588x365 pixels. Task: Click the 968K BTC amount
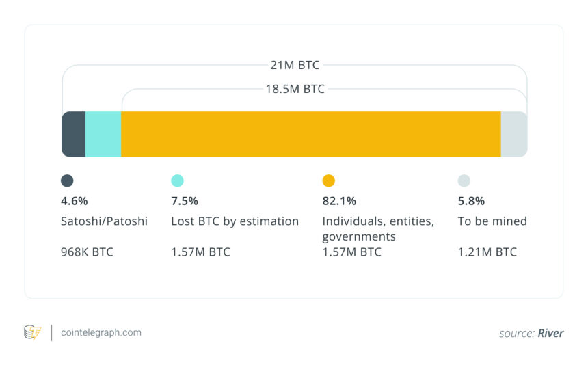pyautogui.click(x=87, y=252)
